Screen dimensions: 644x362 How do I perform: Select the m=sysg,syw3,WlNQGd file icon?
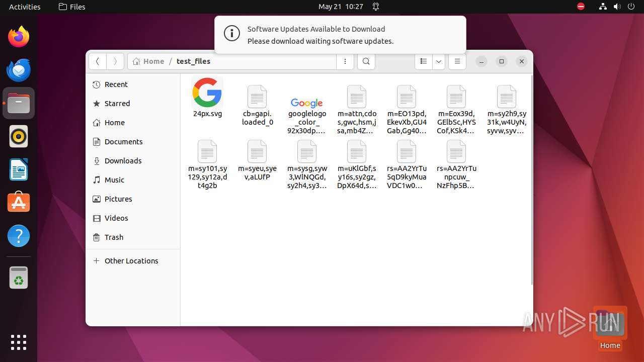(307, 151)
